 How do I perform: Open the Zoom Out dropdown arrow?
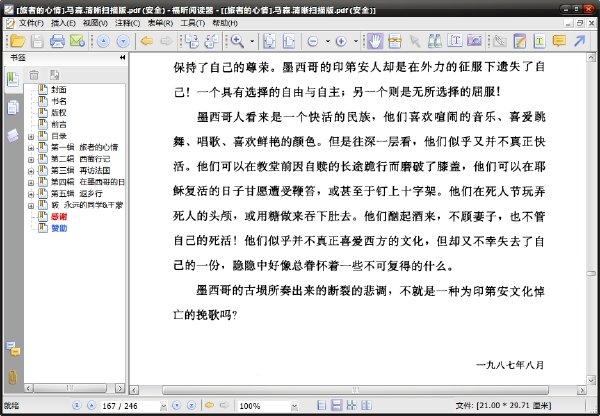[x=328, y=41]
